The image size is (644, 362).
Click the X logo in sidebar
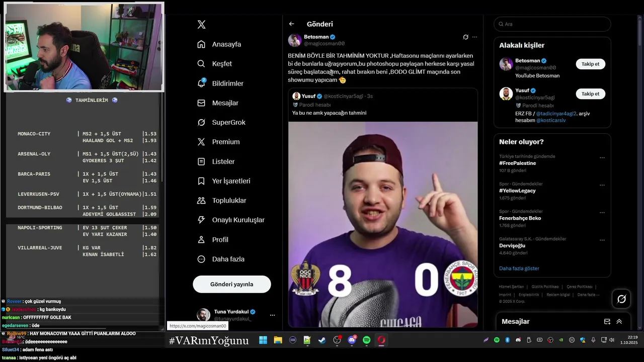coord(201,24)
